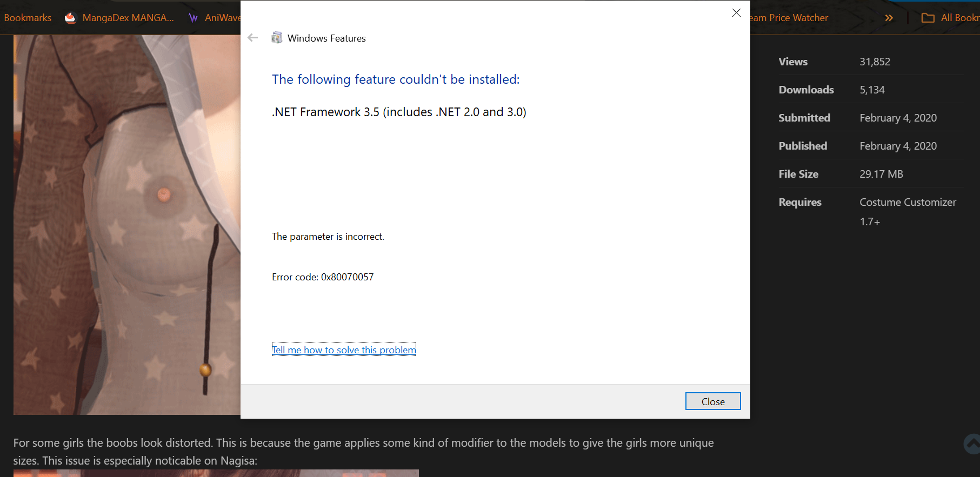980x477 pixels.
Task: Click the Windows Features title icon
Action: coord(277,38)
